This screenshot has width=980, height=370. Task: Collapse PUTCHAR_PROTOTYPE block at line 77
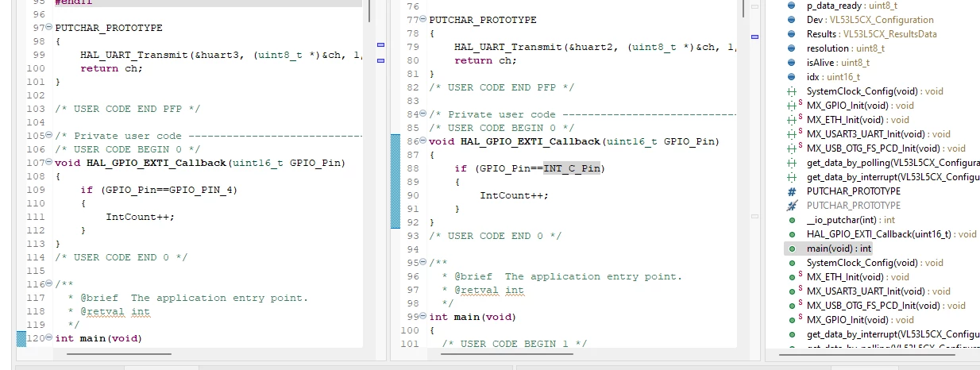tap(423, 20)
